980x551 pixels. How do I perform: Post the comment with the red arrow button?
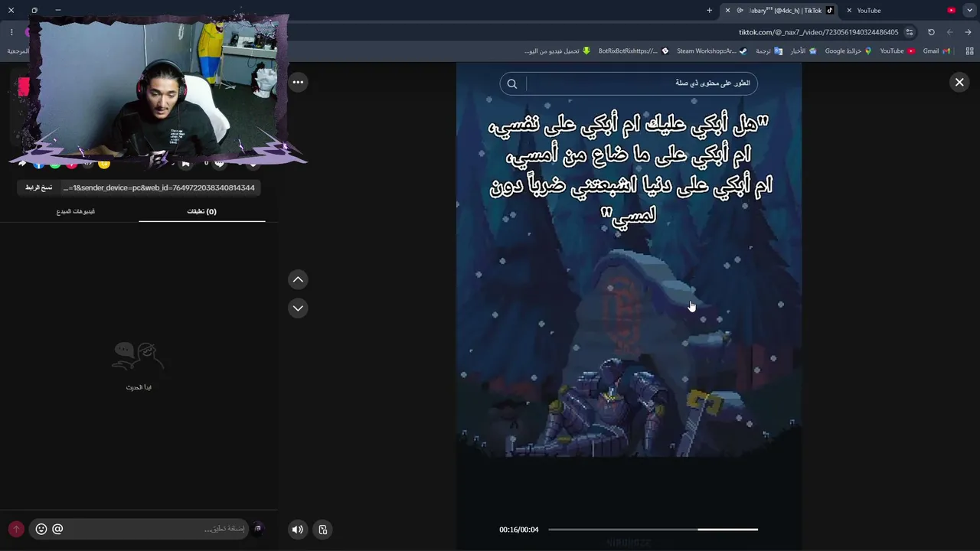point(16,529)
